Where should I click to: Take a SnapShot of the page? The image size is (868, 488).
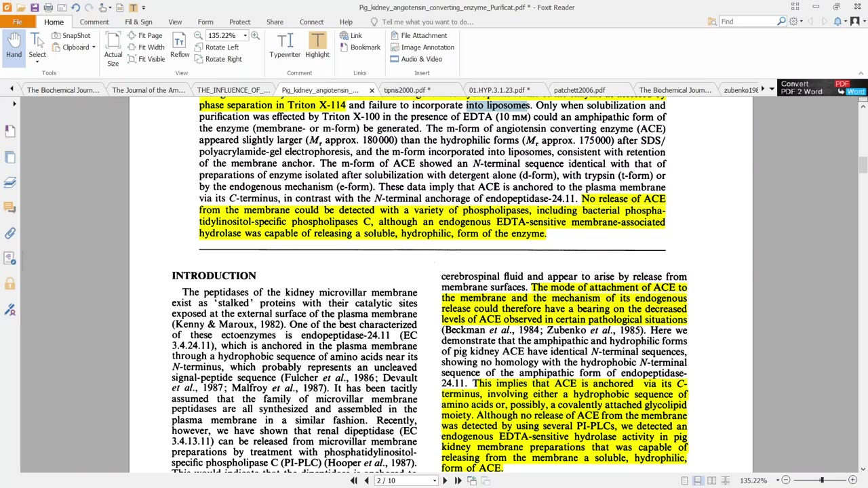pyautogui.click(x=71, y=35)
